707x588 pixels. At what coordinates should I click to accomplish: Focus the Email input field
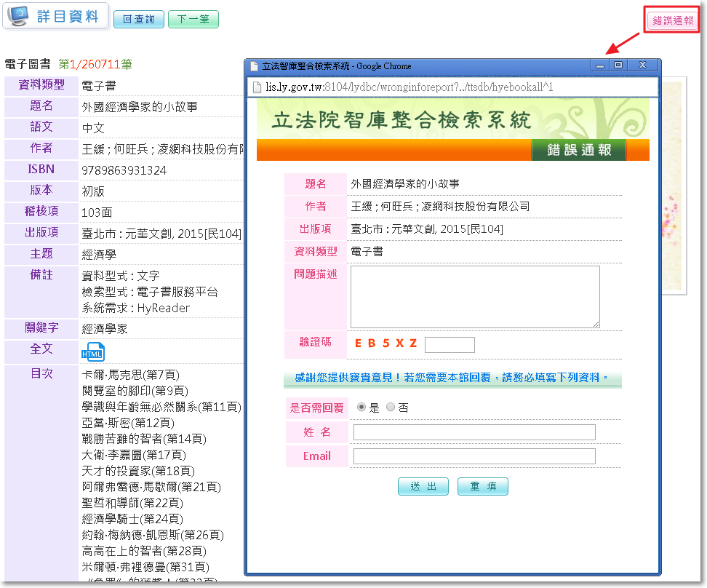click(474, 456)
